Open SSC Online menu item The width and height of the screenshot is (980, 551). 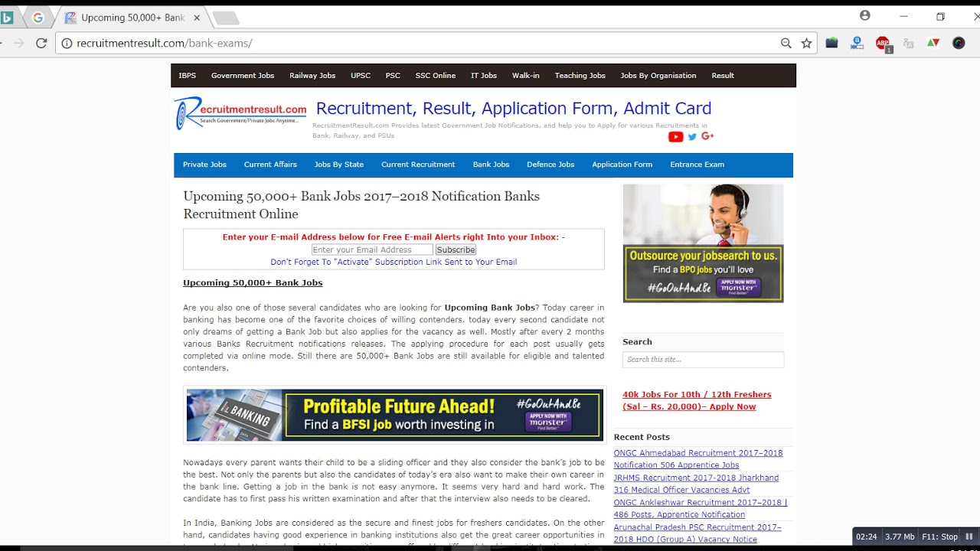pos(436,76)
